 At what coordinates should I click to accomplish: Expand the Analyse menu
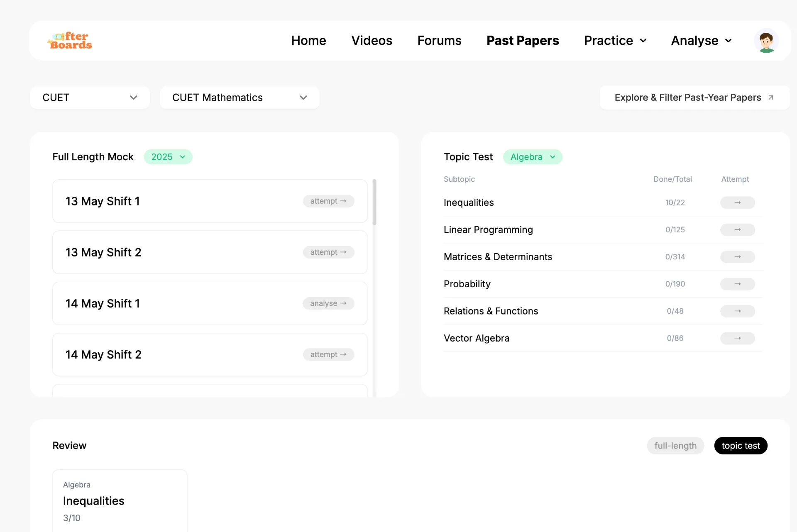(702, 41)
